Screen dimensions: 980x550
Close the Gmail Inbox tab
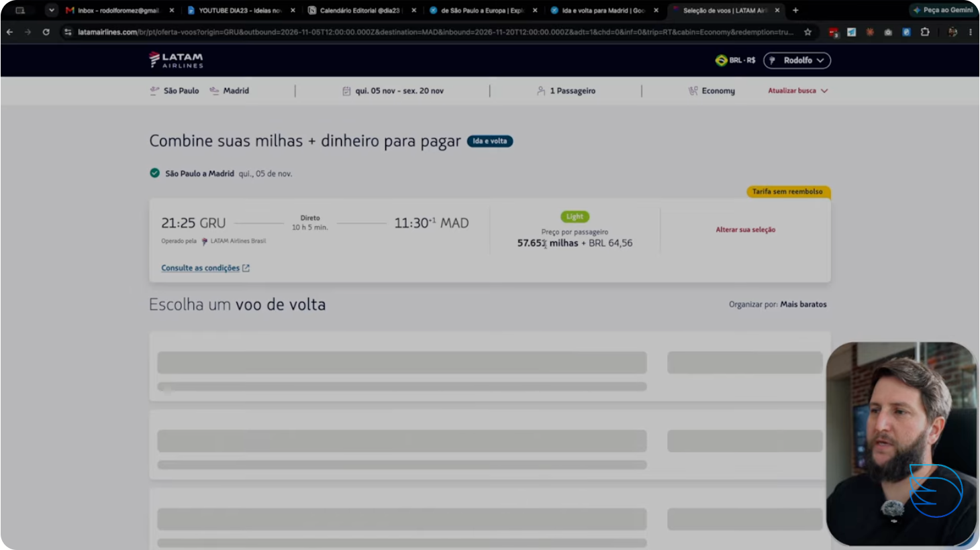[x=172, y=10]
